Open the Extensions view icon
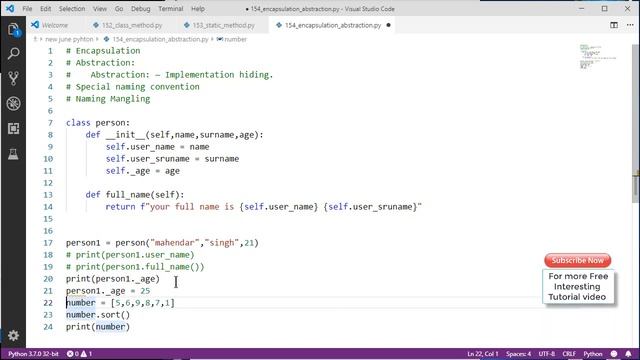The image size is (640, 360). tap(13, 129)
